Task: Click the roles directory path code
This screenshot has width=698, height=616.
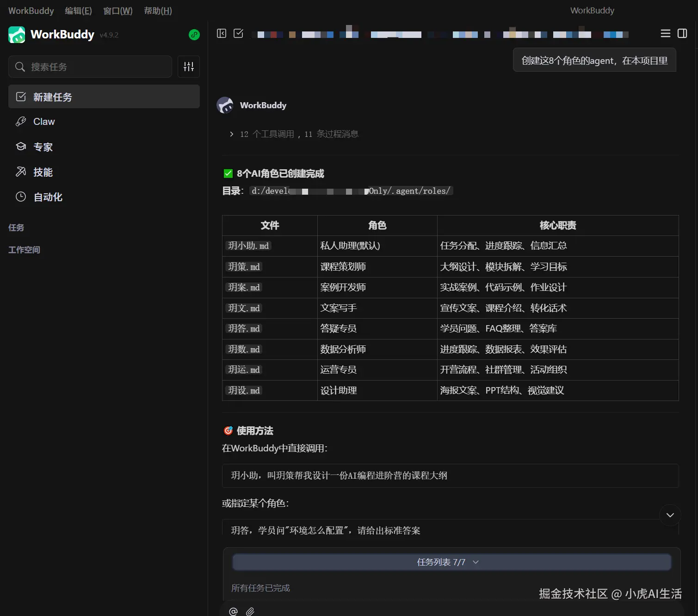Action: click(x=351, y=191)
